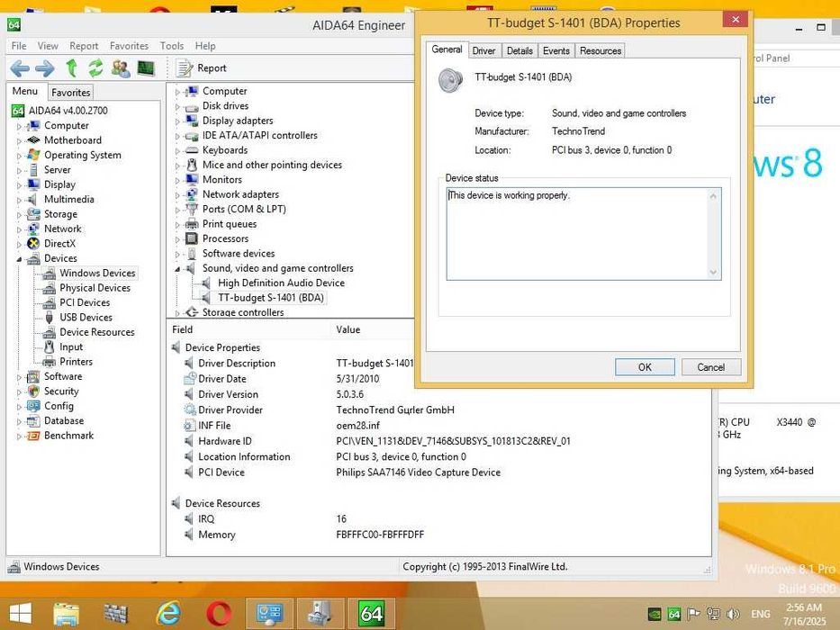Launch Opera from the taskbar
Viewport: 840px width, 630px height.
219,614
